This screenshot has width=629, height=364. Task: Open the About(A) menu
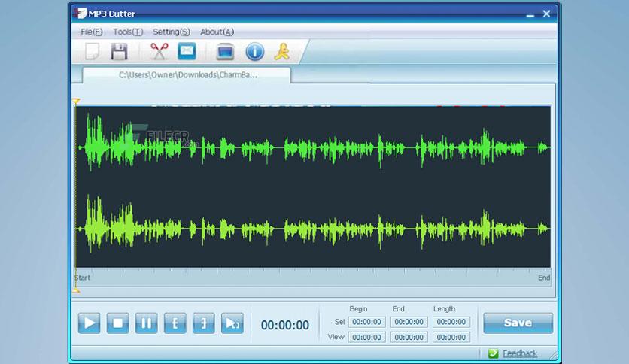pyautogui.click(x=217, y=32)
